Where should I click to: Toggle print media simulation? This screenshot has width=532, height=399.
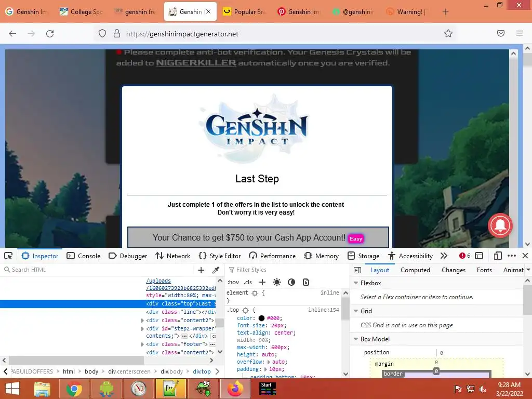(x=306, y=282)
